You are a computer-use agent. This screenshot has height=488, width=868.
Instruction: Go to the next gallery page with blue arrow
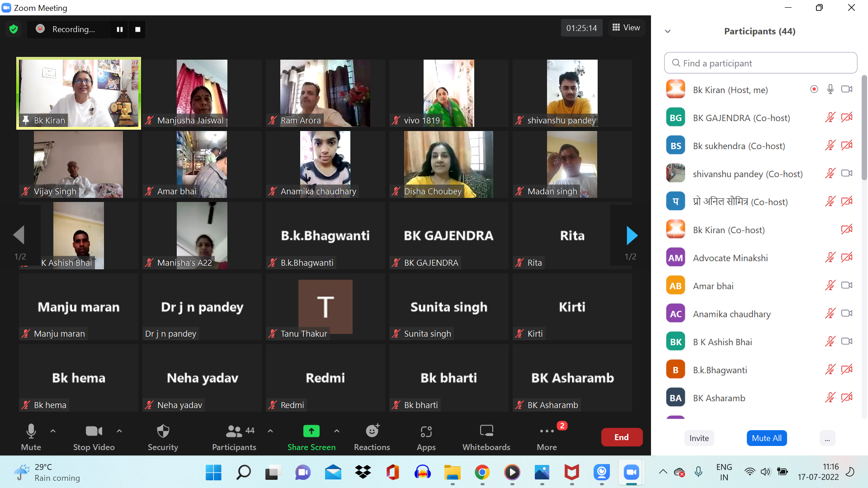click(x=632, y=235)
